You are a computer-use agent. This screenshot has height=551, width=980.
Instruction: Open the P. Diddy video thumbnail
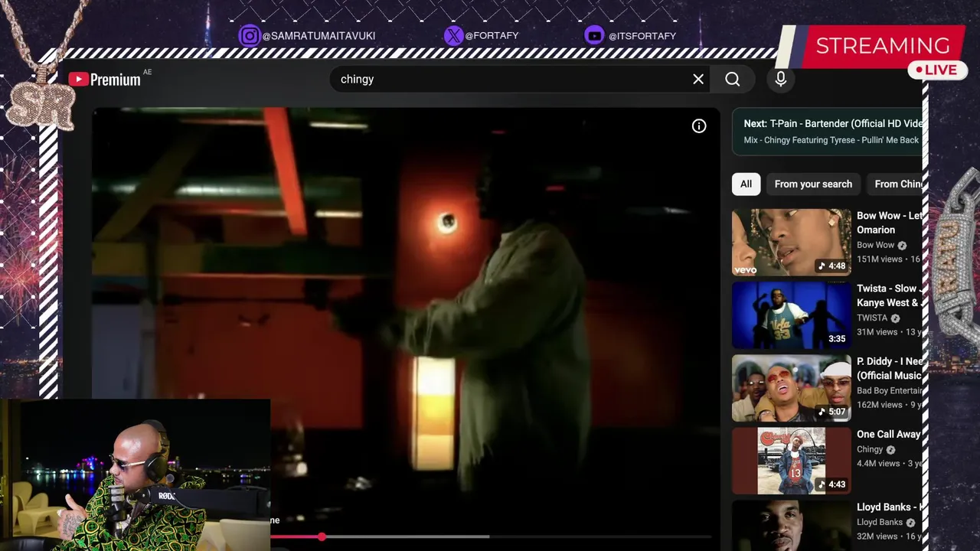coord(792,388)
